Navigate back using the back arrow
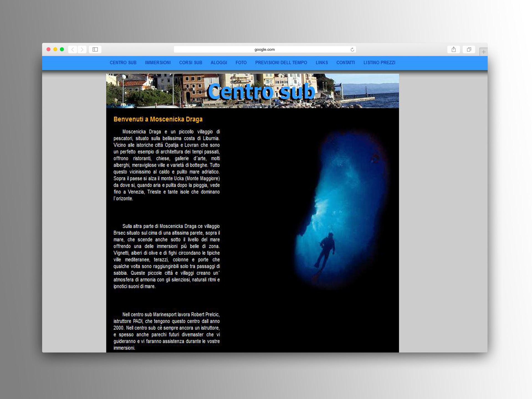Viewport: 532px width, 399px height. tap(73, 49)
